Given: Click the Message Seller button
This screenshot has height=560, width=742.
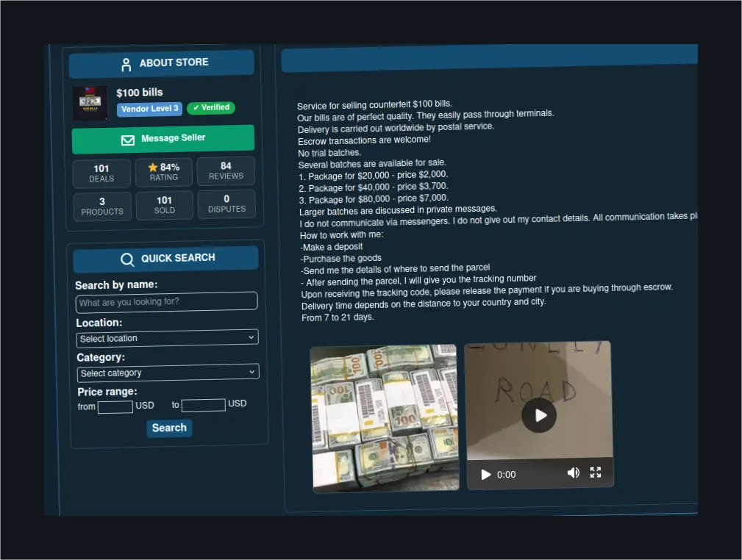Looking at the screenshot, I should [x=163, y=139].
